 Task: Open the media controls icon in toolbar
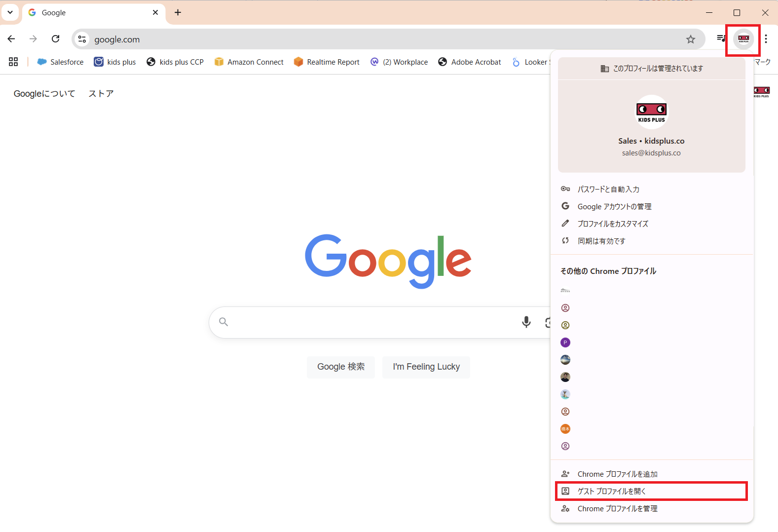coord(721,38)
